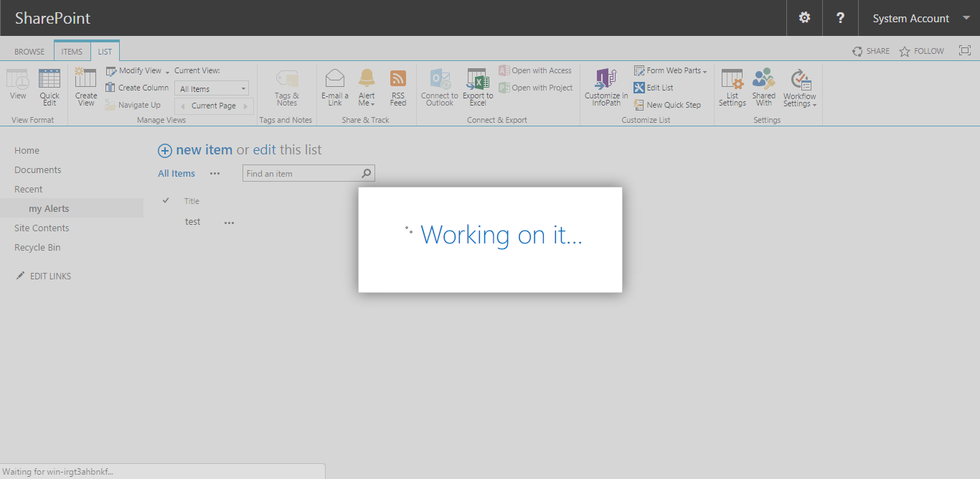Open Quick Edit mode for the list
The image size is (980, 479).
tap(49, 88)
